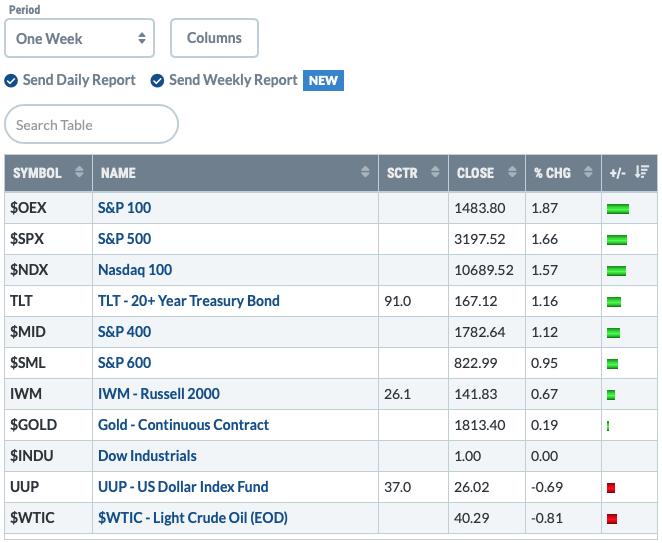
Task: Open the S&P 600 link
Action: (125, 363)
